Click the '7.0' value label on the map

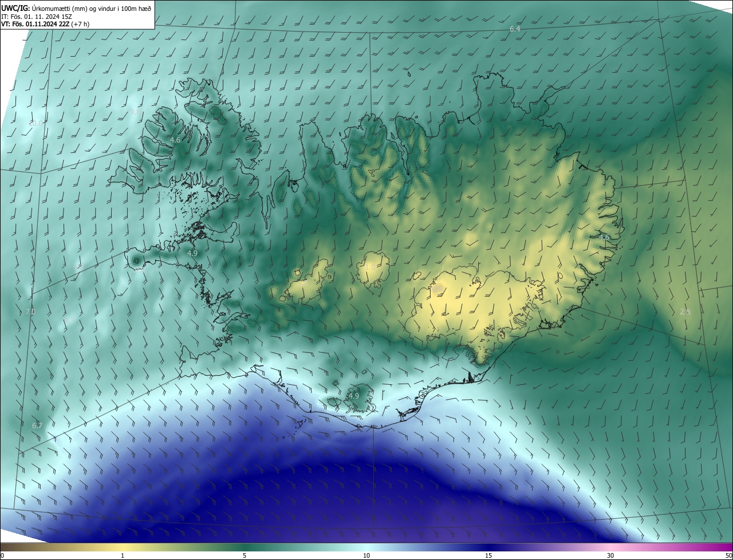tap(30, 311)
